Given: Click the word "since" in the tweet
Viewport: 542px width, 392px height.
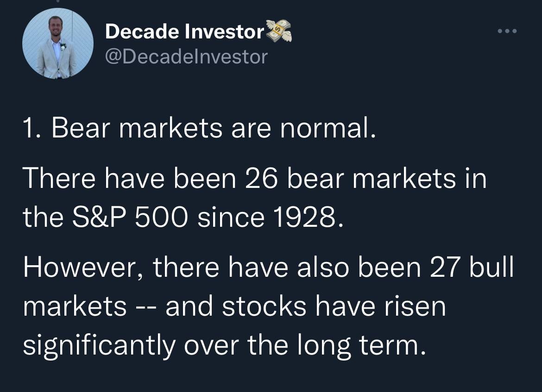Looking at the screenshot, I should click(x=223, y=218).
